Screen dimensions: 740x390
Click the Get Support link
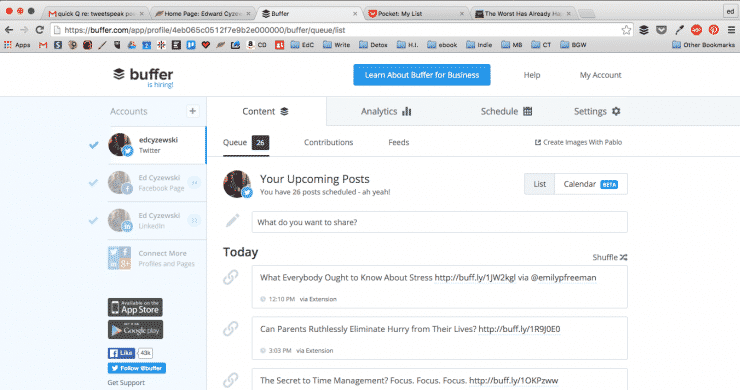pyautogui.click(x=126, y=382)
